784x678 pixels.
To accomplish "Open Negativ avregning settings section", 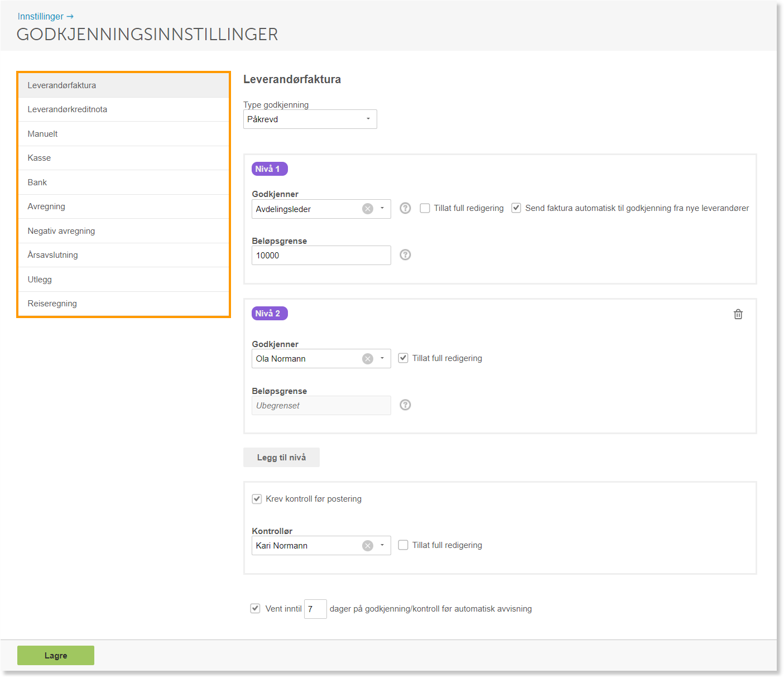I will 124,231.
